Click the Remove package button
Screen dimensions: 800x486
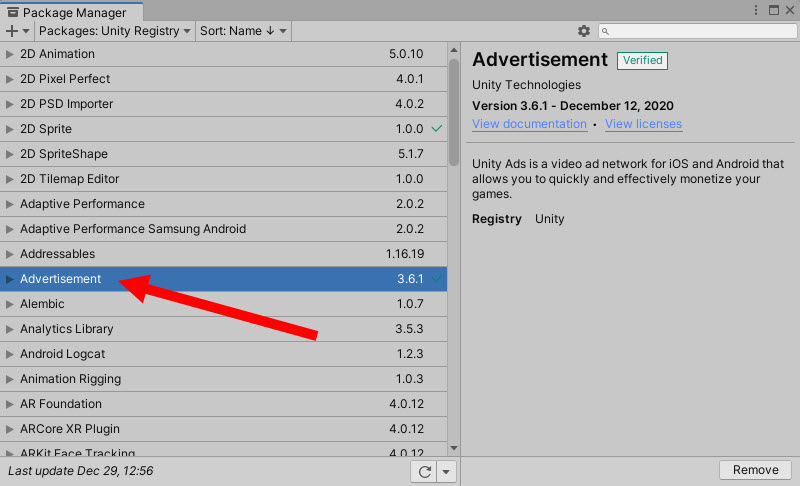(x=756, y=470)
